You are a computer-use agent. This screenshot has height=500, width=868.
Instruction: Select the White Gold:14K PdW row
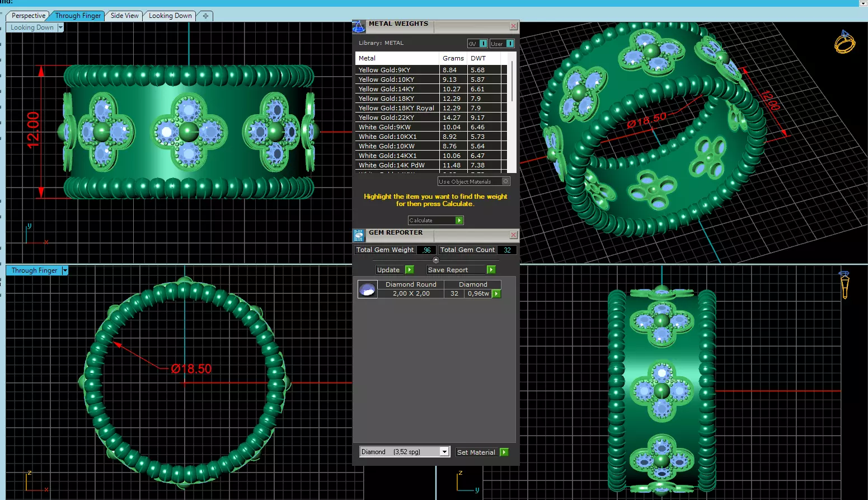point(431,165)
